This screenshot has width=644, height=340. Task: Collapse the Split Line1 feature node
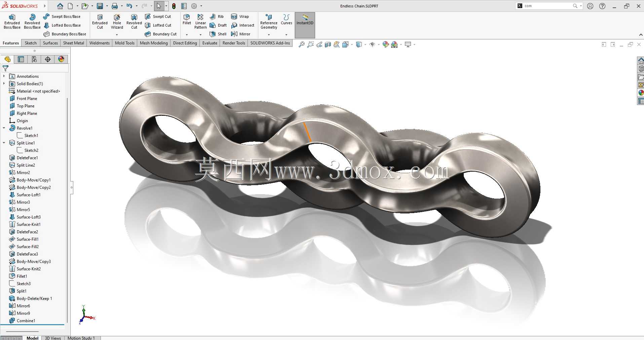point(4,143)
